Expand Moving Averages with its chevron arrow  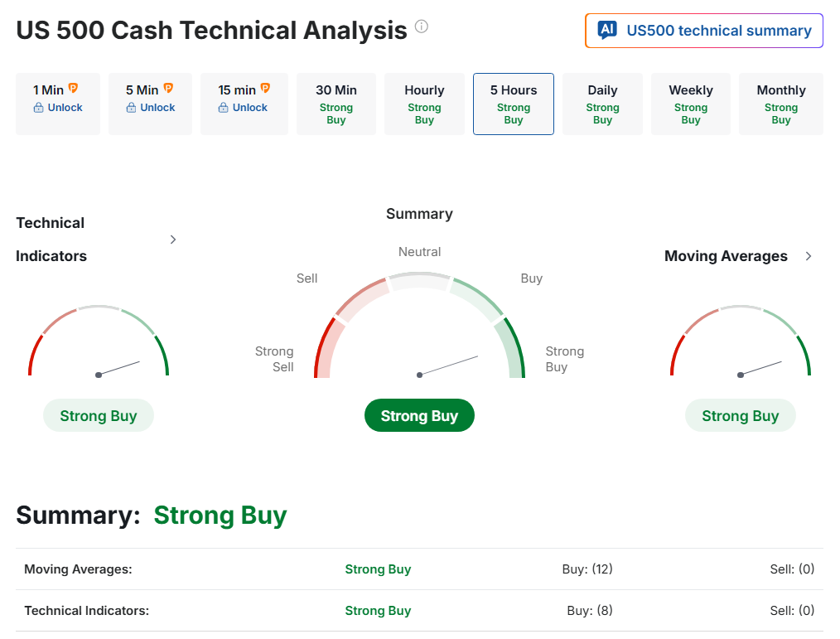click(x=809, y=256)
